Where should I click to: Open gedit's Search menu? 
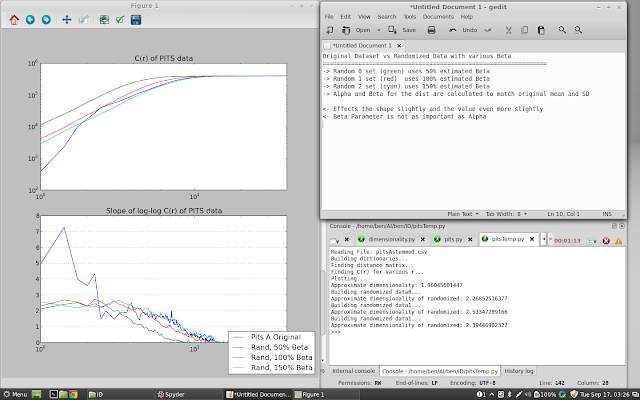click(387, 17)
